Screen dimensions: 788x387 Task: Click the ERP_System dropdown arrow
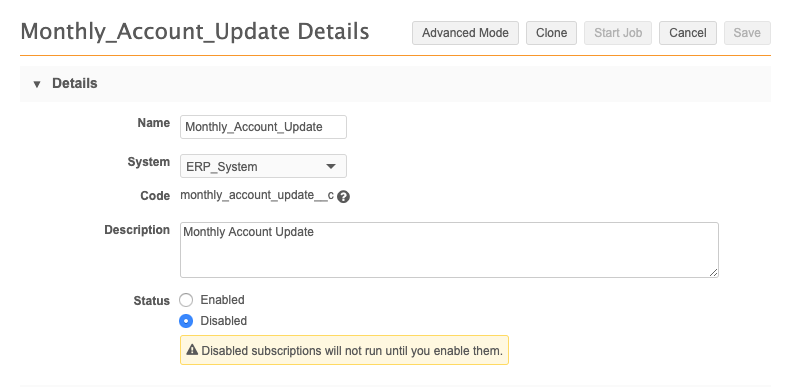point(331,166)
